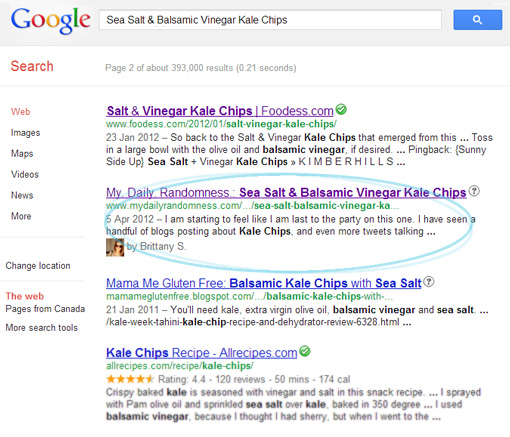Click green checkmark beside Allrecipes.com result
Image resolution: width=510 pixels, height=437 pixels.
(x=305, y=351)
